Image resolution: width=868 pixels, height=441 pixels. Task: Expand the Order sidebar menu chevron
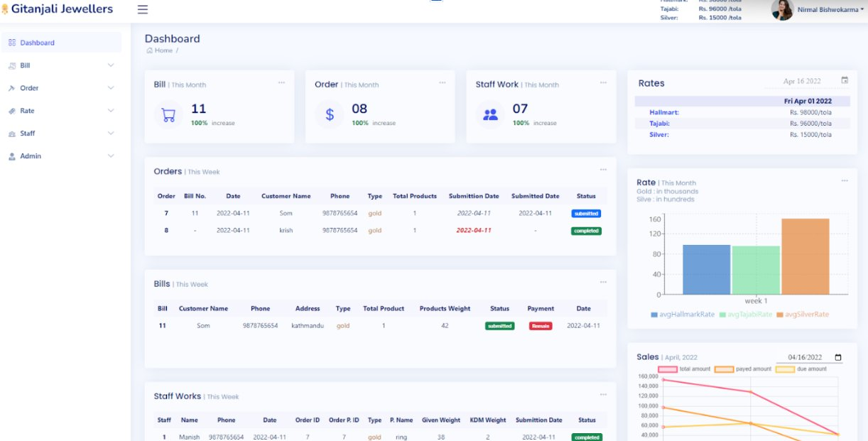110,88
